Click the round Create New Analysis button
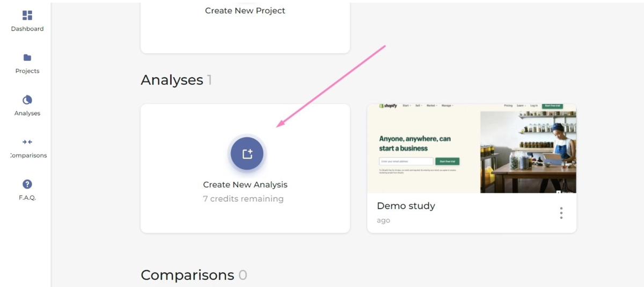644x287 pixels. [247, 154]
